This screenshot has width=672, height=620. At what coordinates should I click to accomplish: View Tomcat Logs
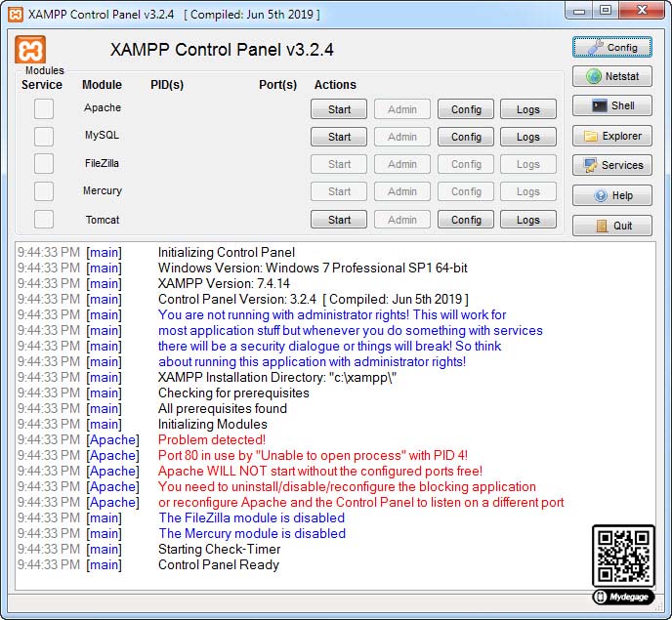(x=528, y=220)
